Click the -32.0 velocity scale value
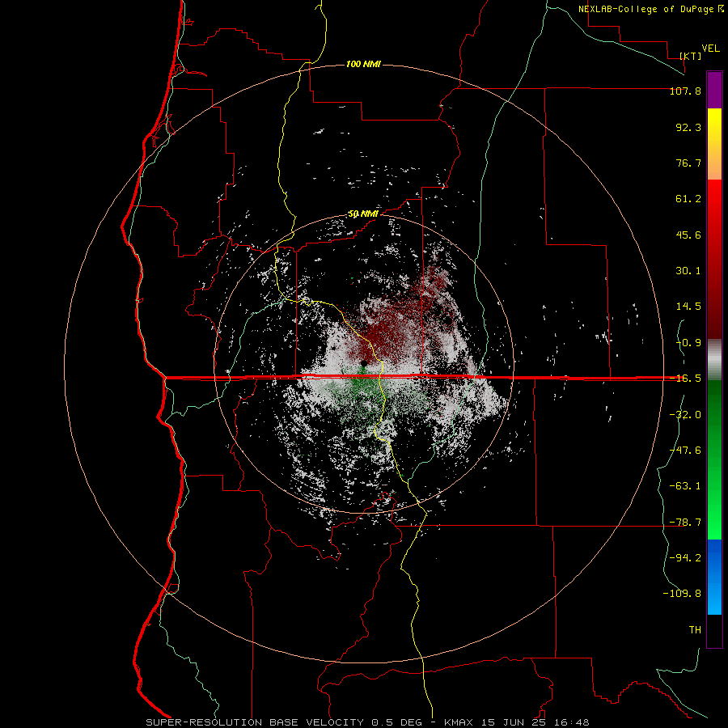Viewport: 728px width, 728px height. [685, 415]
